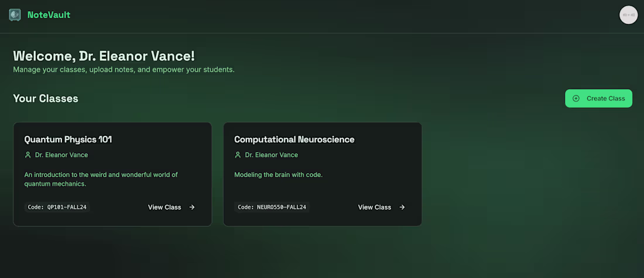This screenshot has width=644, height=278.
Task: Click the plus circle icon in Create Class
Action: coord(576,99)
